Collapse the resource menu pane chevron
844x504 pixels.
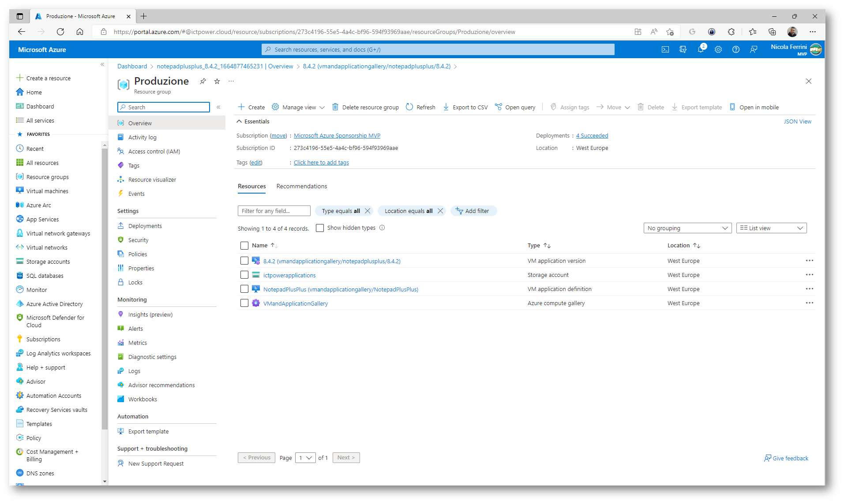tap(218, 107)
